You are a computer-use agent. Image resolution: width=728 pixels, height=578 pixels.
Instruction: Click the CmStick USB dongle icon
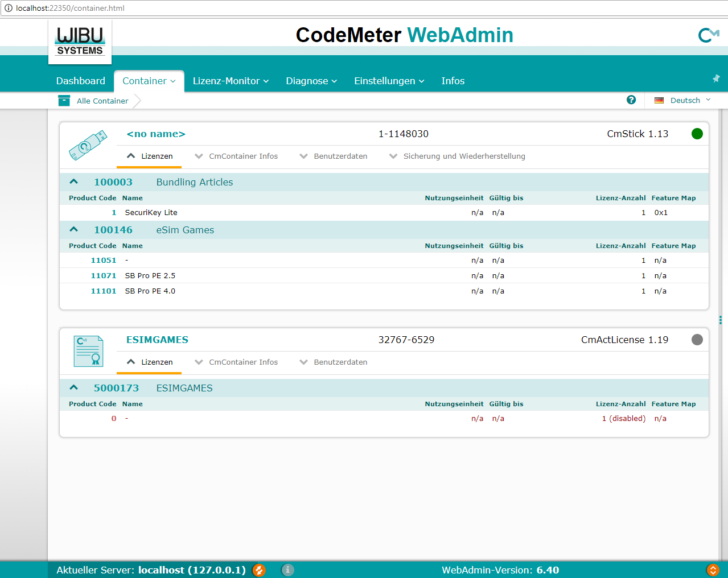(x=88, y=145)
